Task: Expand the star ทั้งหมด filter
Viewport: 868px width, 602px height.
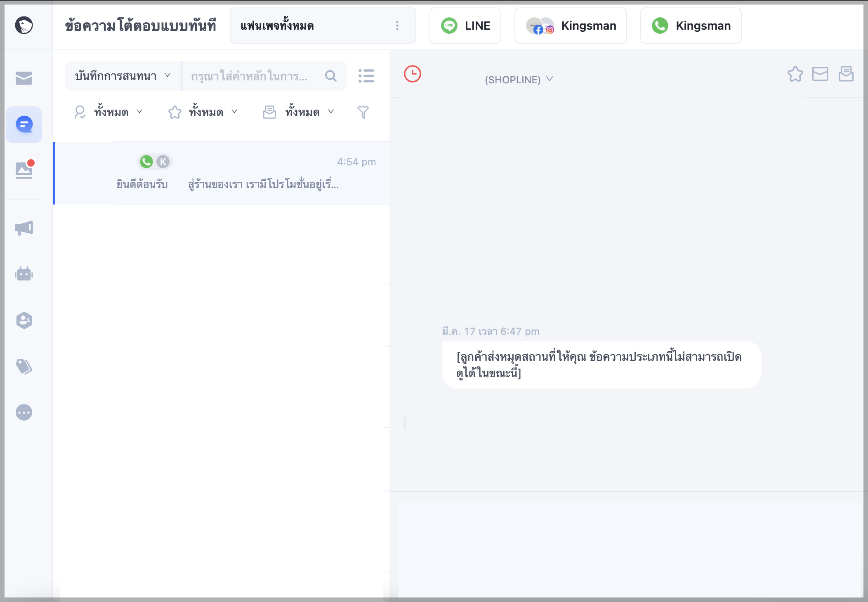Action: [x=203, y=112]
